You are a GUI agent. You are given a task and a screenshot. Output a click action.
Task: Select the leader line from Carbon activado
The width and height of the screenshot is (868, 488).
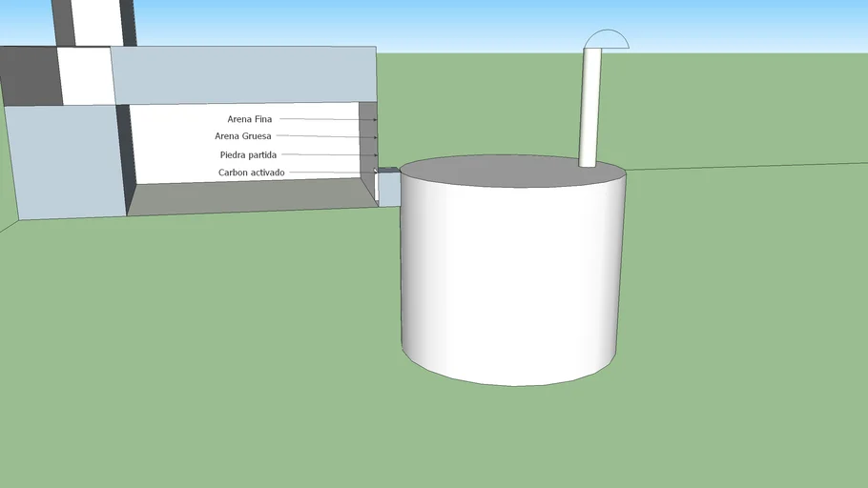click(x=329, y=173)
